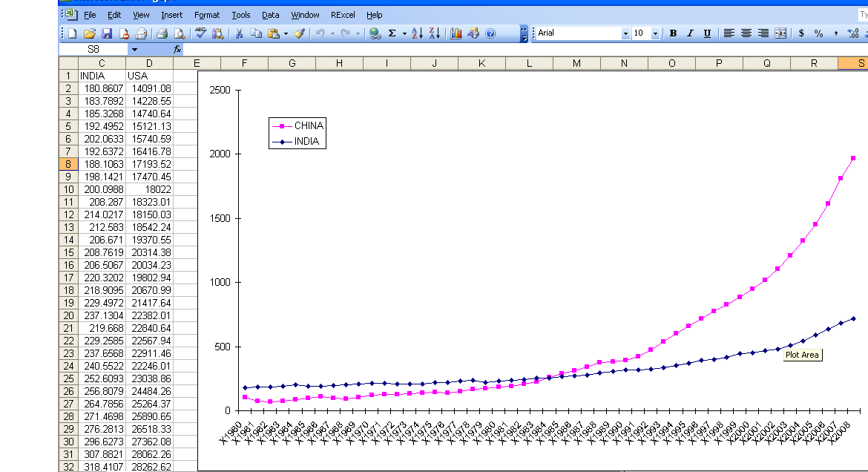868x472 pixels.
Task: Toggle Italic formatting
Action: (x=690, y=33)
